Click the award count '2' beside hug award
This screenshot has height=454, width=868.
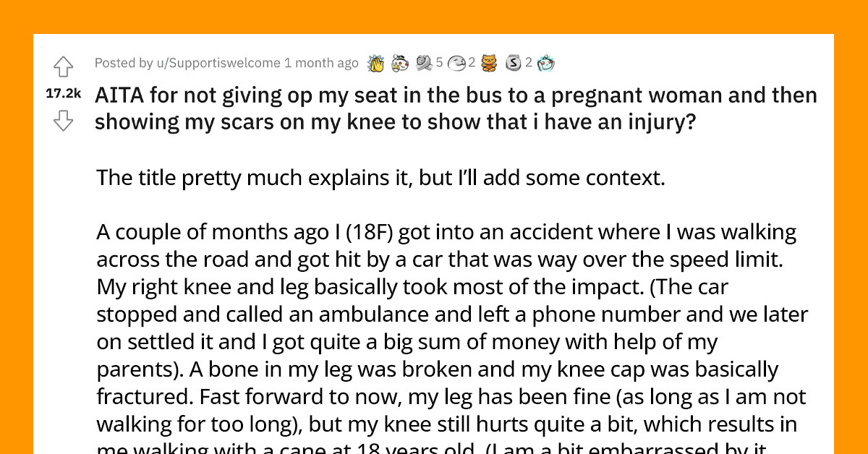(471, 63)
